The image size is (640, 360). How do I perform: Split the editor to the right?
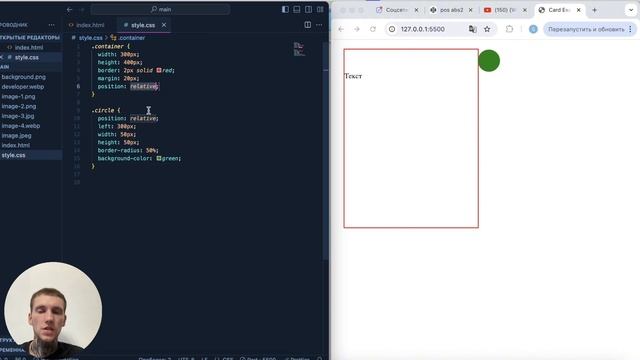click(x=308, y=25)
